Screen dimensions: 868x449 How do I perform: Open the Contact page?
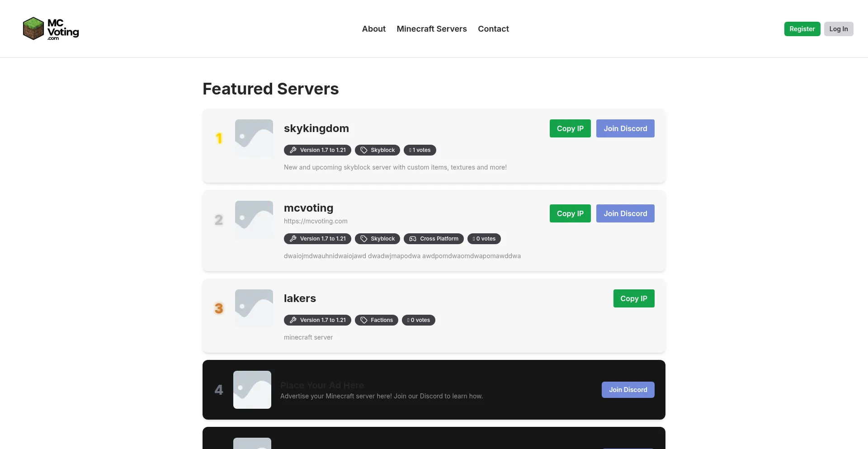pyautogui.click(x=493, y=29)
